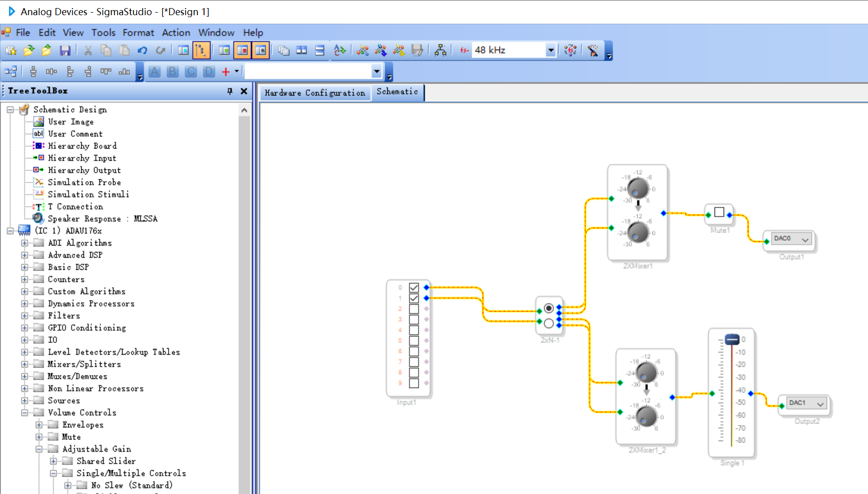Check Input1 channel 3 checkbox
This screenshot has width=868, height=494.
pos(414,319)
